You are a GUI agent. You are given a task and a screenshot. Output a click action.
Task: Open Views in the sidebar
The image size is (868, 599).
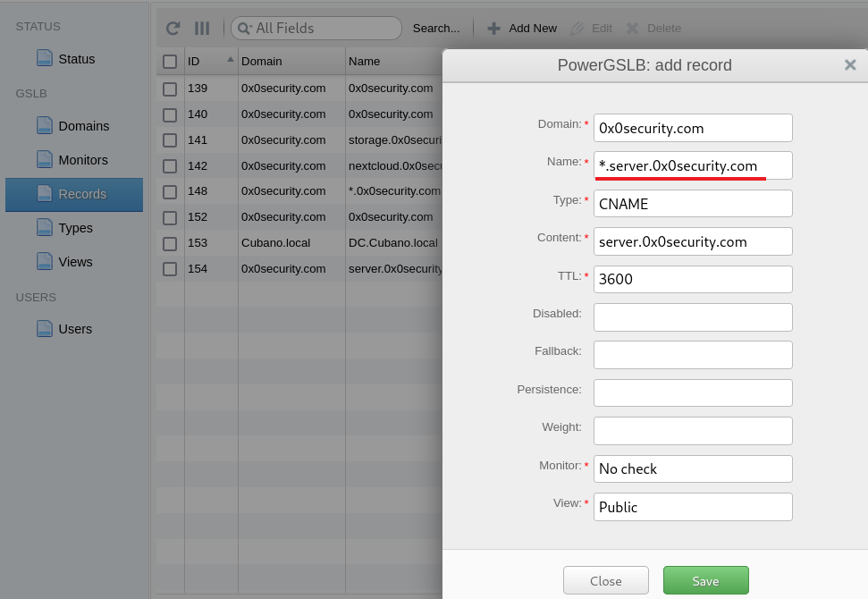[x=75, y=262]
